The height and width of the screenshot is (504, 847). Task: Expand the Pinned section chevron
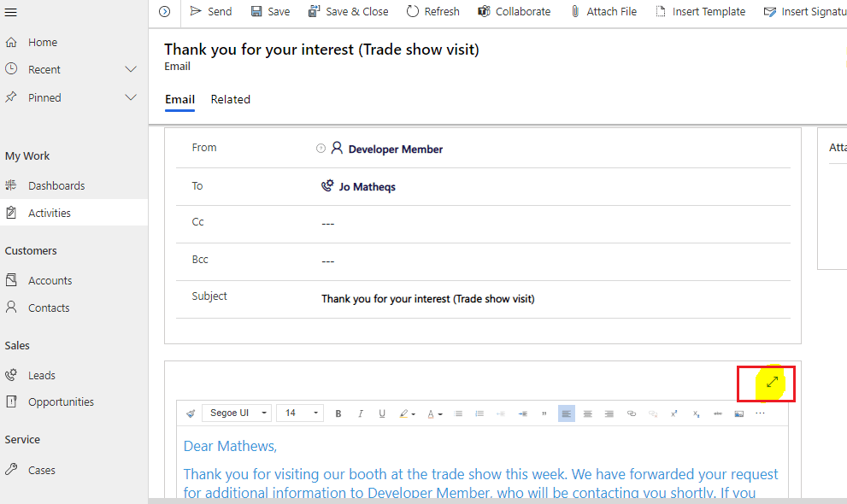point(131,97)
